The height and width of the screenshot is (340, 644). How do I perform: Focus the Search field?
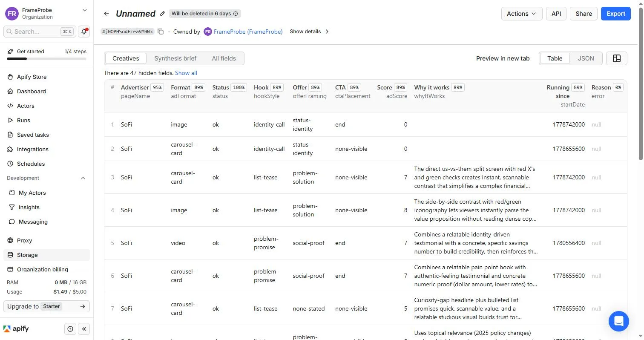pos(39,32)
